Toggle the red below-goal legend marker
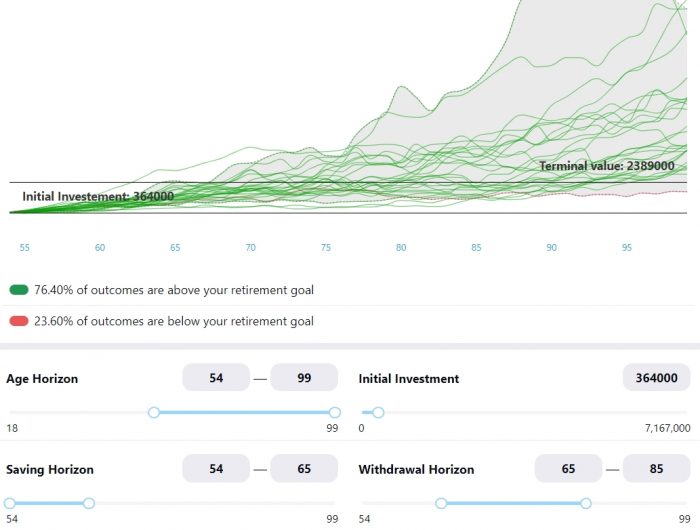This screenshot has width=700, height=530. (x=18, y=321)
